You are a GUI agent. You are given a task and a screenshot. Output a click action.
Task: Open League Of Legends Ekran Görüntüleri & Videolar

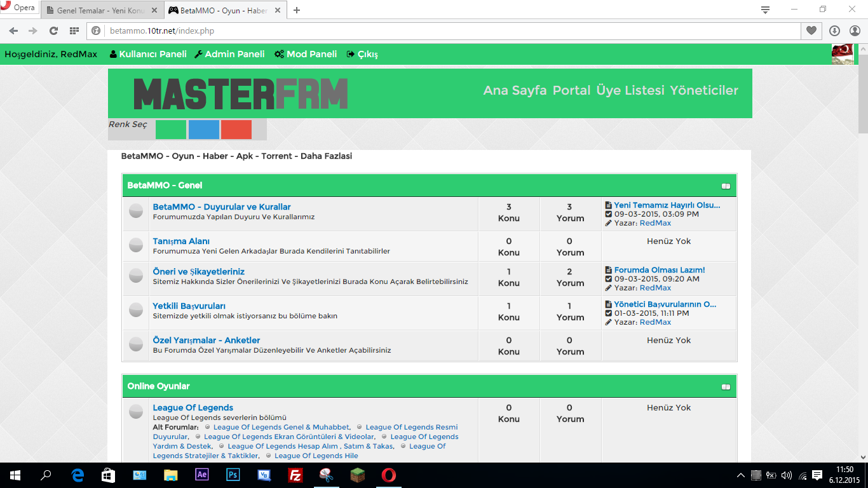pos(289,437)
